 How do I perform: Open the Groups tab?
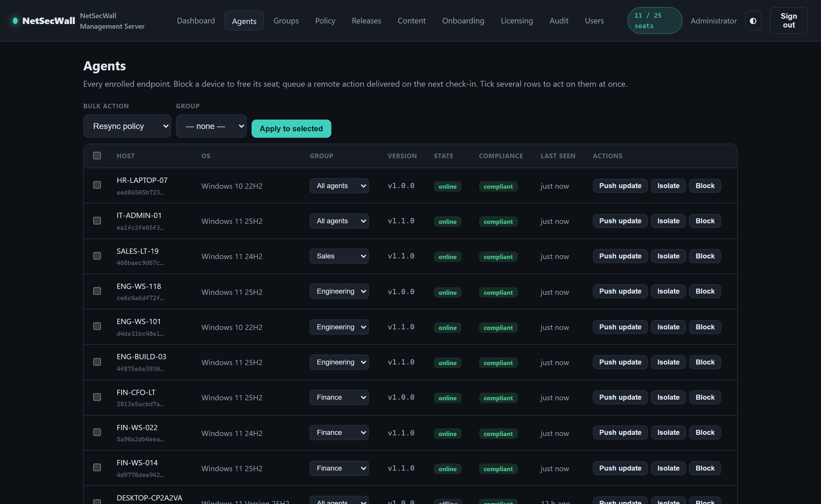pos(286,21)
